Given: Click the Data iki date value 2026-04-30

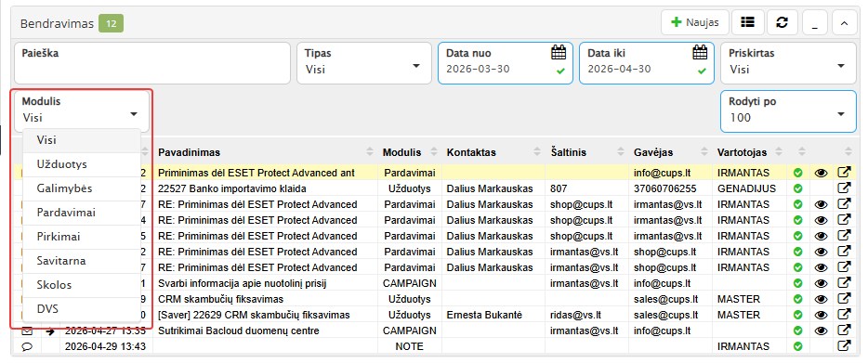Looking at the screenshot, I should pos(619,70).
